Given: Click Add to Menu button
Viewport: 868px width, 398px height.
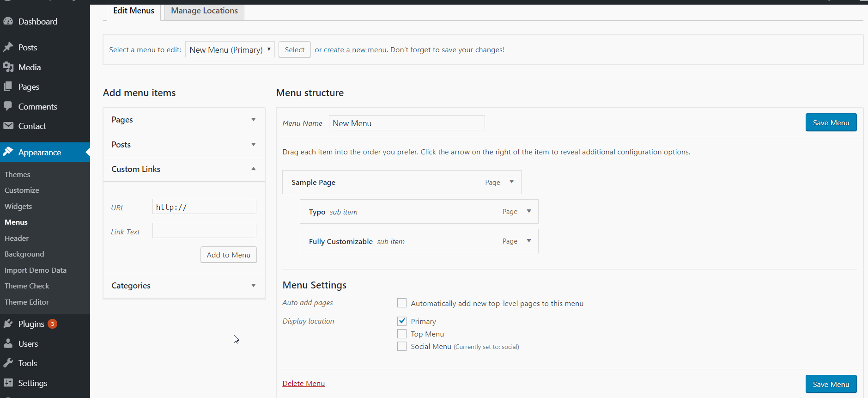Looking at the screenshot, I should [x=229, y=255].
